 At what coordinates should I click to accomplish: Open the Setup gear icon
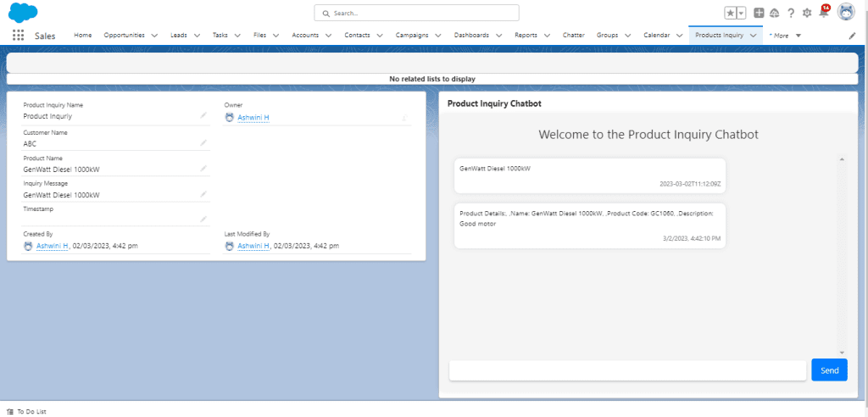click(807, 13)
